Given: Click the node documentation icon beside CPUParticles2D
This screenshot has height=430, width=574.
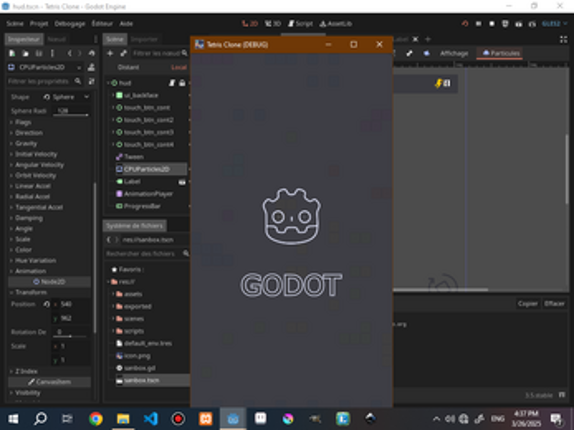Looking at the screenshot, I should click(91, 67).
